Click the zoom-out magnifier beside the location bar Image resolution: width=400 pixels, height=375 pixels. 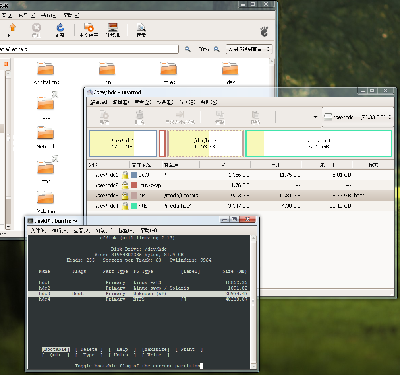[x=188, y=49]
